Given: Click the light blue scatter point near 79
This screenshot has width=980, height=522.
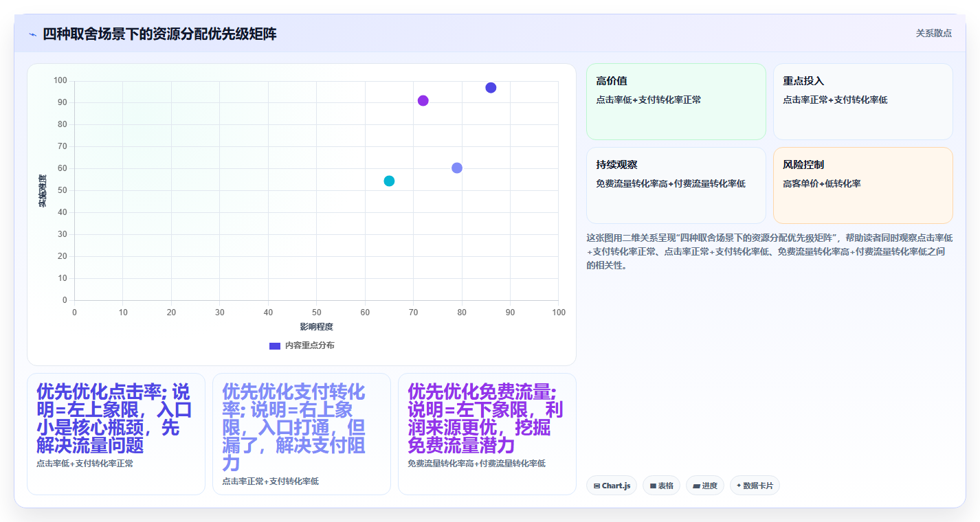Looking at the screenshot, I should click(x=457, y=168).
